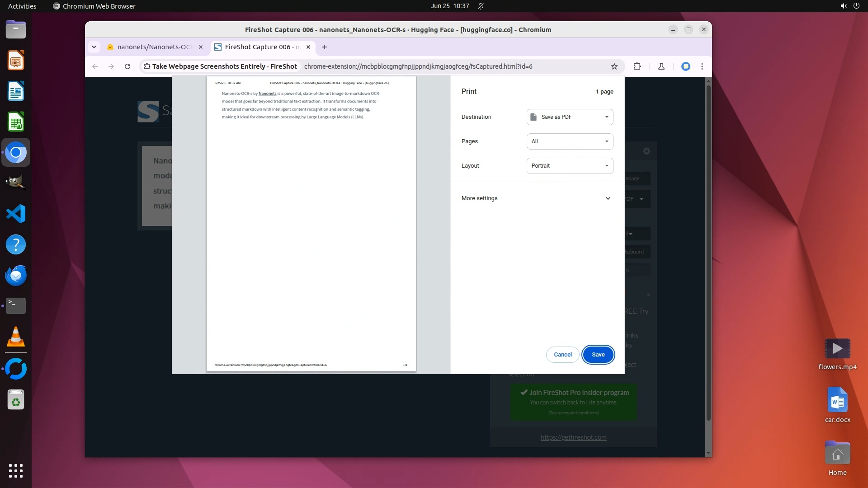This screenshot has width=868, height=488.
Task: Open the browser profile avatar icon
Action: coord(685,66)
